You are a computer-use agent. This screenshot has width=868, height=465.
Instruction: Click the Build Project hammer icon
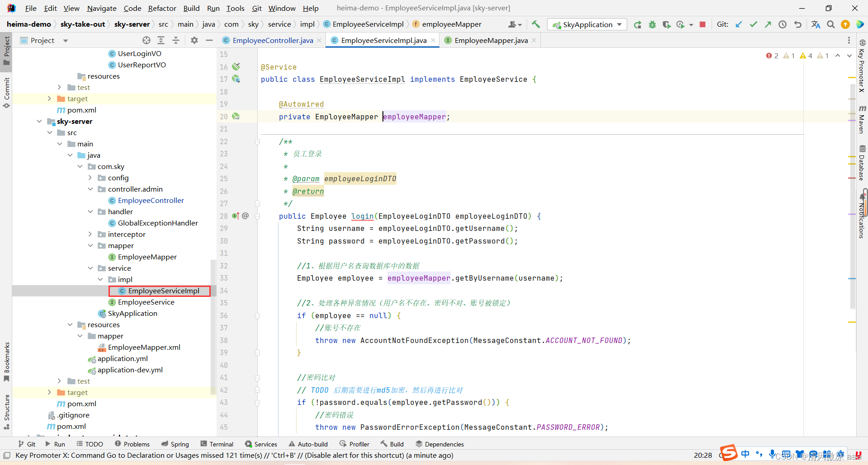(536, 24)
